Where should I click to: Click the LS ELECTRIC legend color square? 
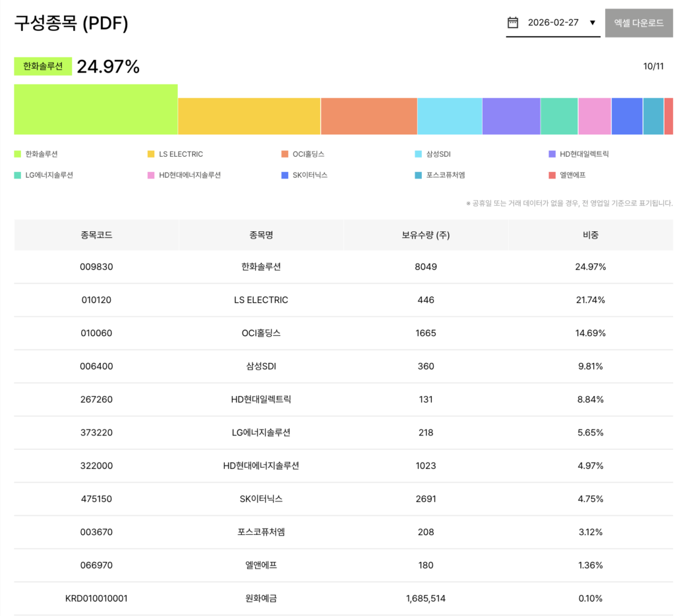point(151,154)
